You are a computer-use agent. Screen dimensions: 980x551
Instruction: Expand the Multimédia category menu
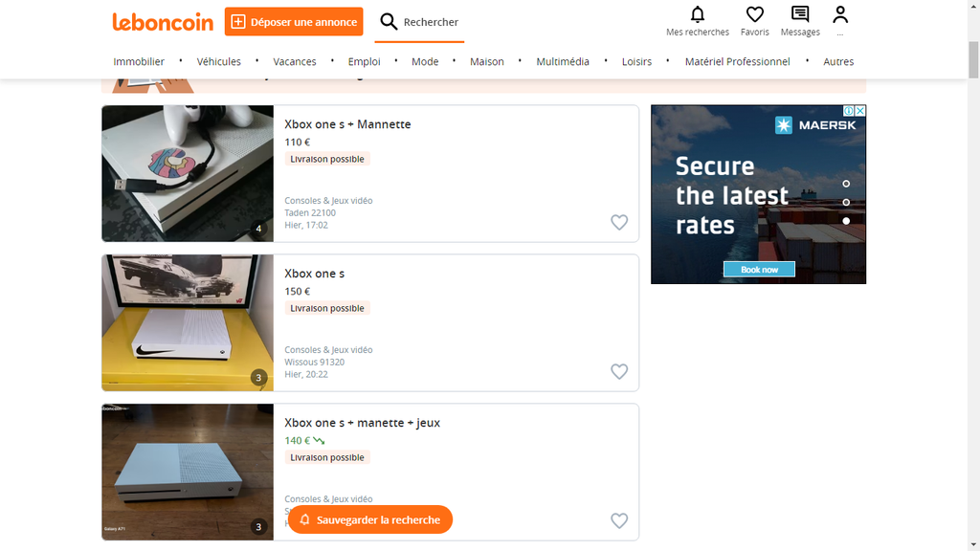tap(563, 61)
